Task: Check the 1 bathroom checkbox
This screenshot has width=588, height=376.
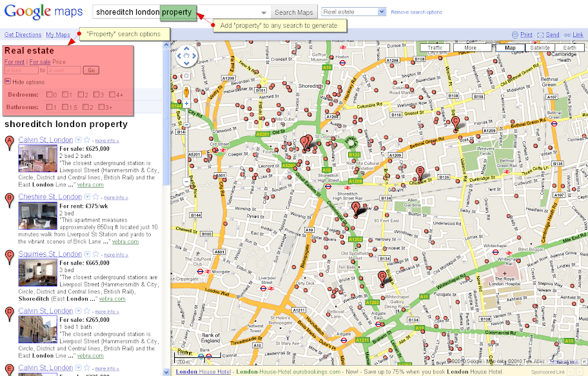Action: tap(49, 107)
